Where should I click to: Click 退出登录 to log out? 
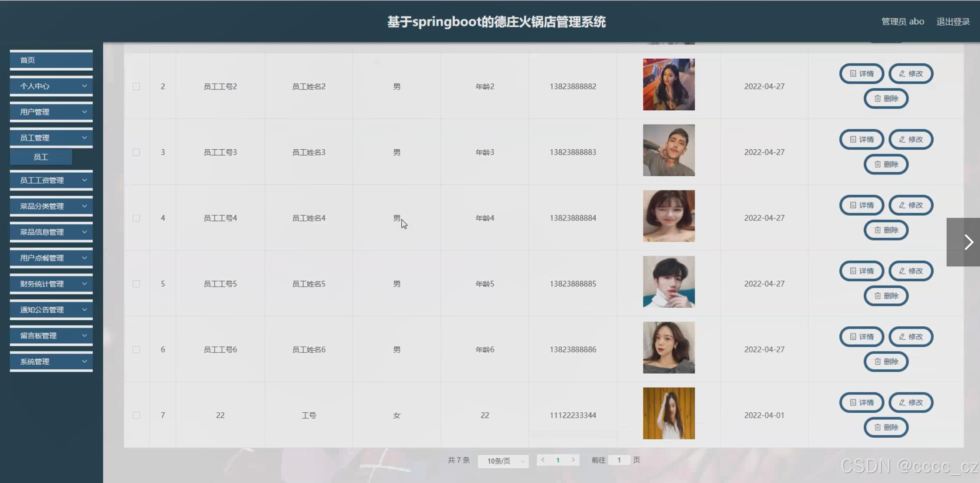pyautogui.click(x=953, y=22)
